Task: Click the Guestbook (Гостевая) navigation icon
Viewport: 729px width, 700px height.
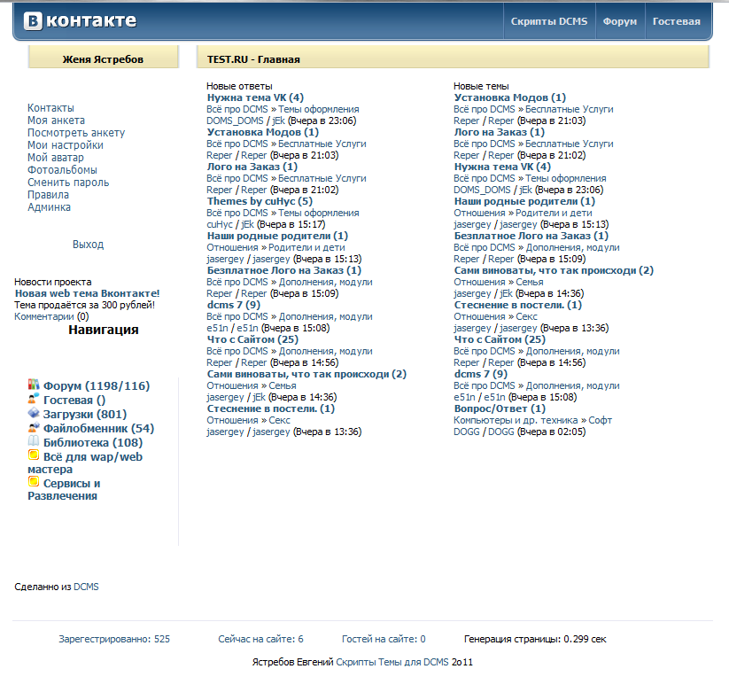Action: pos(34,398)
